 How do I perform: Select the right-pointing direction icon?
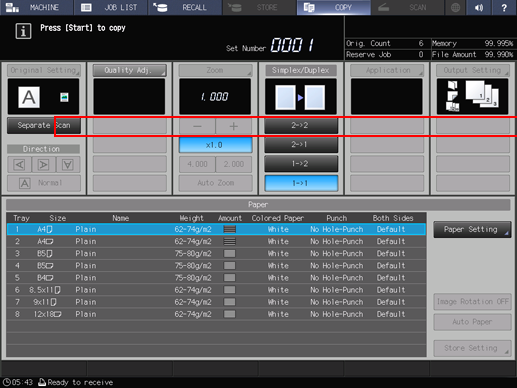43,165
